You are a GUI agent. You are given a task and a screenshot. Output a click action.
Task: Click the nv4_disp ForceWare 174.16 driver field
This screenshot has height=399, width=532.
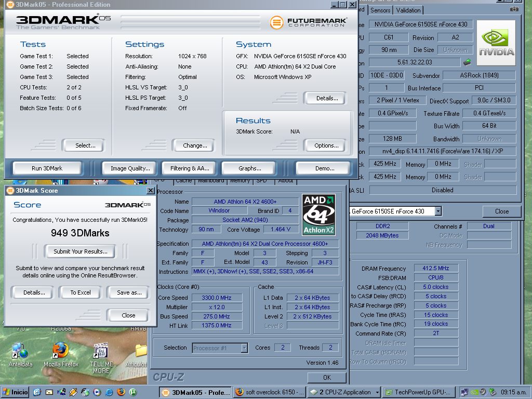click(443, 151)
